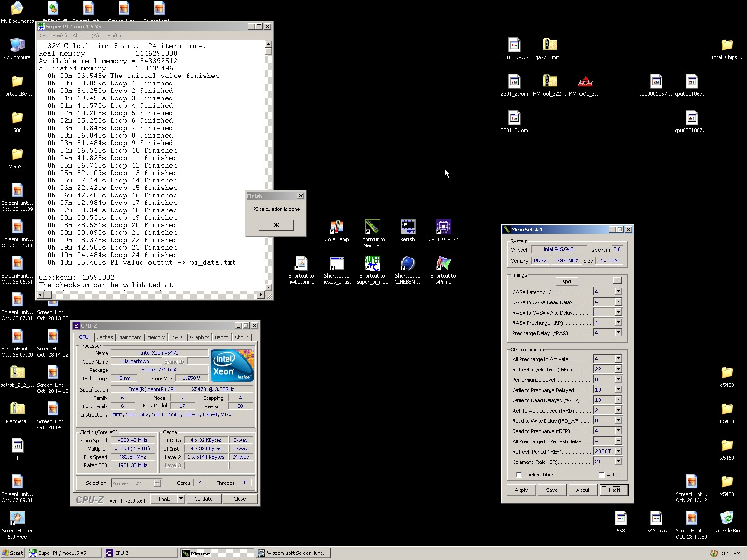Open the My Computer icon

(17, 49)
